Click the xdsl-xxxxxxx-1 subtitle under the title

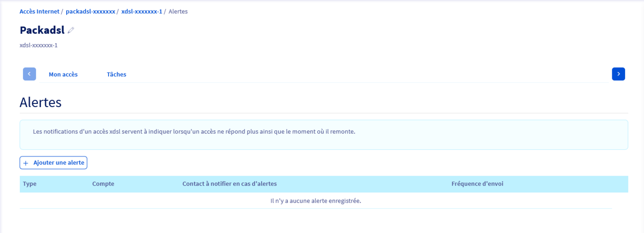click(x=39, y=45)
